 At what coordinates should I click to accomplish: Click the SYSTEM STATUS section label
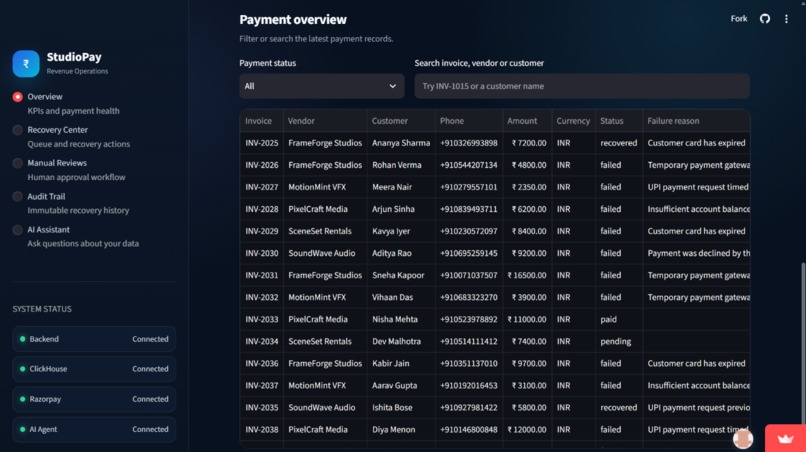tap(42, 309)
